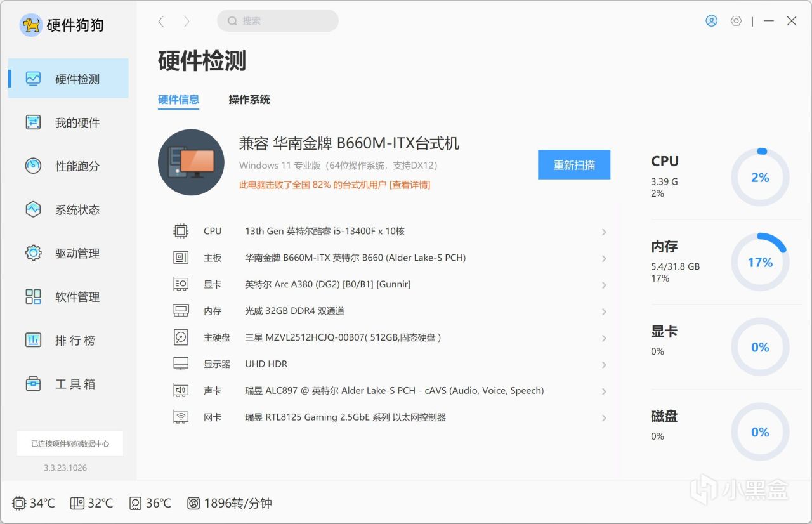812x524 pixels.
Task: Click the title 兼容 华南金牌 B660M-ITX台式机
Action: 349,143
